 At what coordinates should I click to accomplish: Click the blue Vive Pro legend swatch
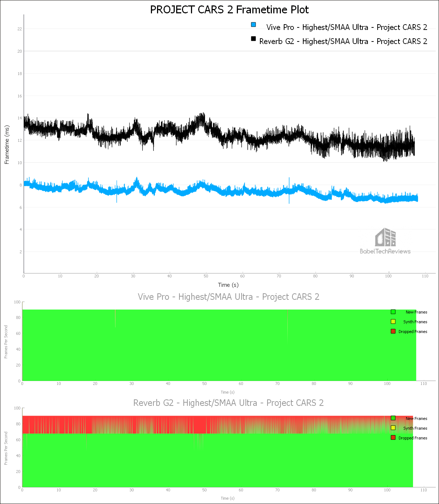pos(253,25)
